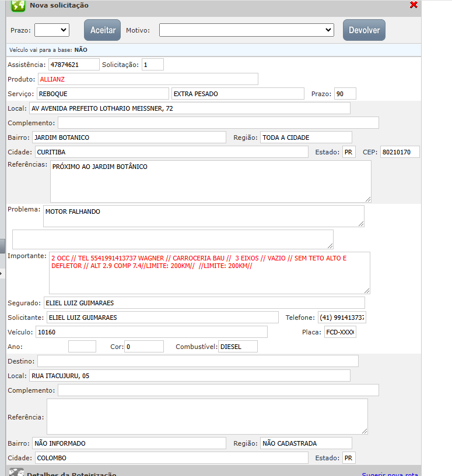Click the Cidade field COLOMBO
Screen dimensions: 452x476
pyautogui.click(x=171, y=458)
